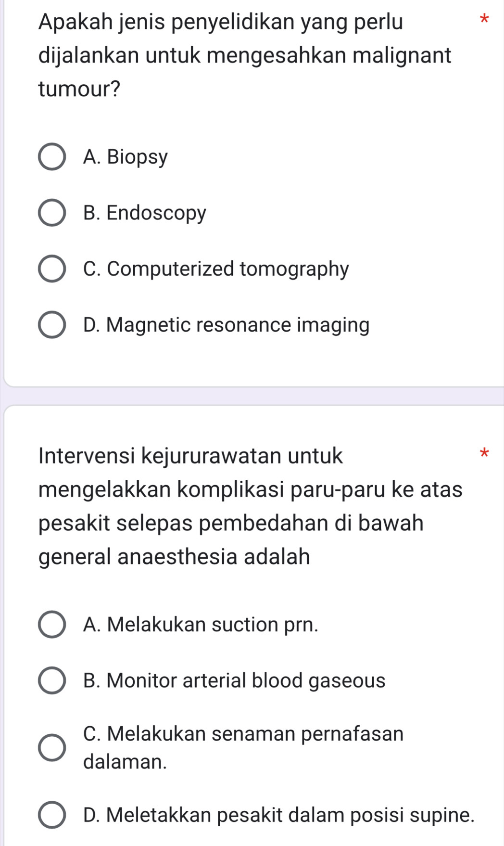Pick the D. Magnetic resonance imaging radio
The width and height of the screenshot is (504, 846).
tap(52, 325)
